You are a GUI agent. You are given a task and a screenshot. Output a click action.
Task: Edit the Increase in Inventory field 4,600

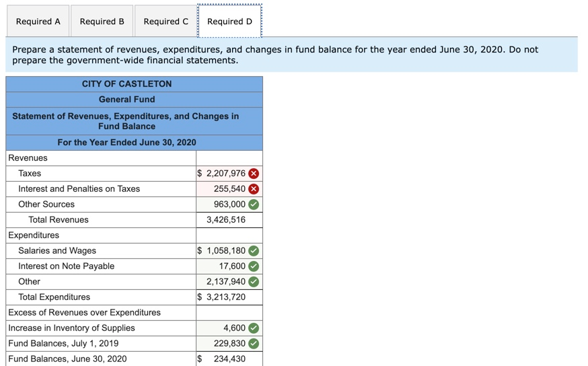point(229,328)
